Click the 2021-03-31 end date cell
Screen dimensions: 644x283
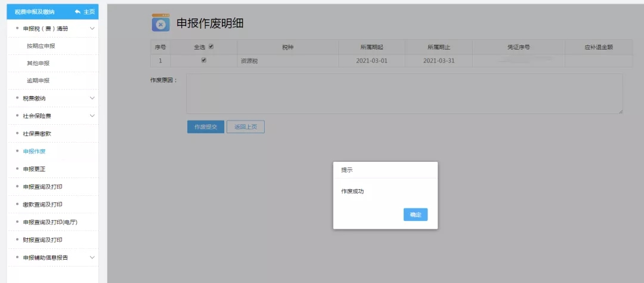439,61
